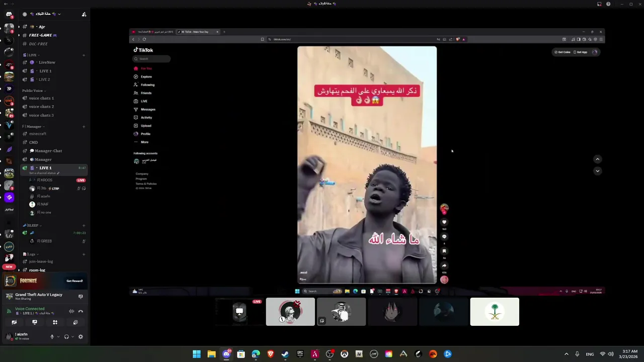The image size is (644, 362).
Task: Click Get Reward! on Fortnite banner
Action: pos(74,281)
